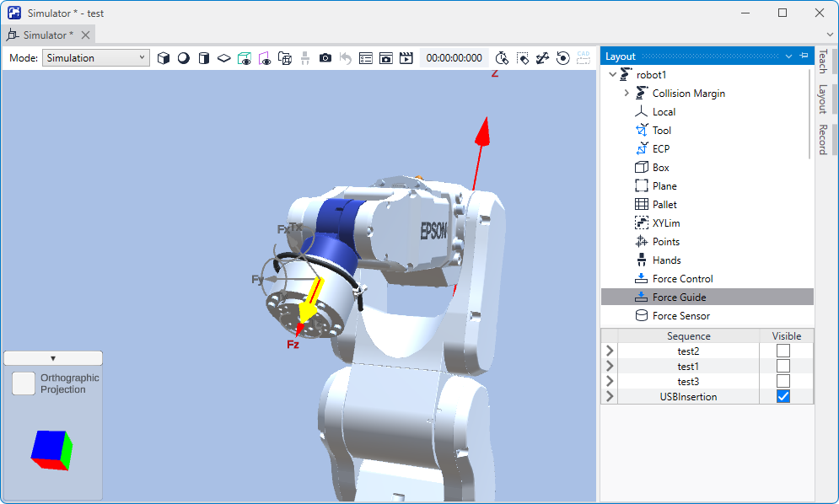Click the filmstrip playback icon in toolbar
This screenshot has width=839, height=504.
pyautogui.click(x=406, y=58)
